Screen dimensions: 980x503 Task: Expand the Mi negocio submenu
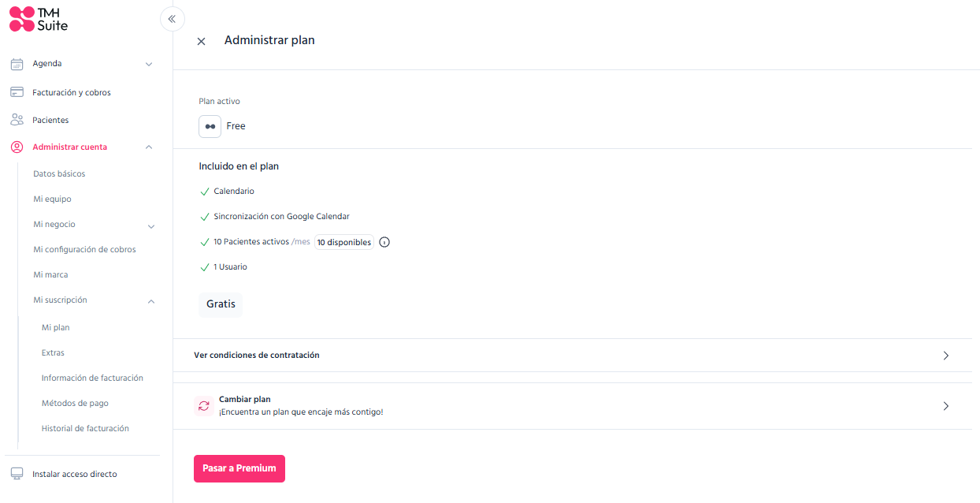151,226
